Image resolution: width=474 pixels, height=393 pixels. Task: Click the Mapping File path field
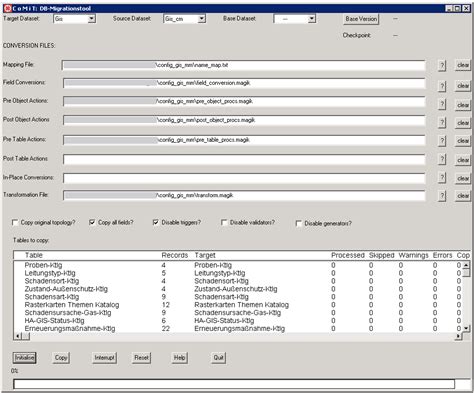(x=244, y=65)
